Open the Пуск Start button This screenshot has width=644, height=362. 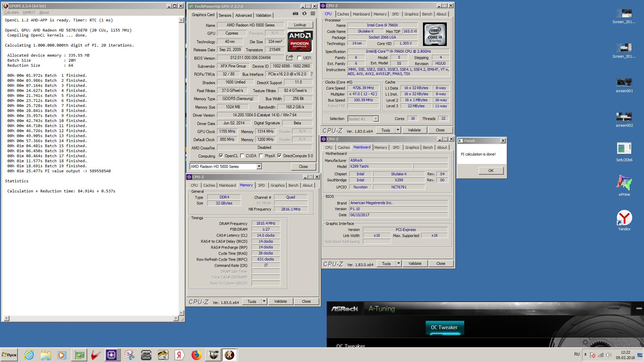(9, 355)
